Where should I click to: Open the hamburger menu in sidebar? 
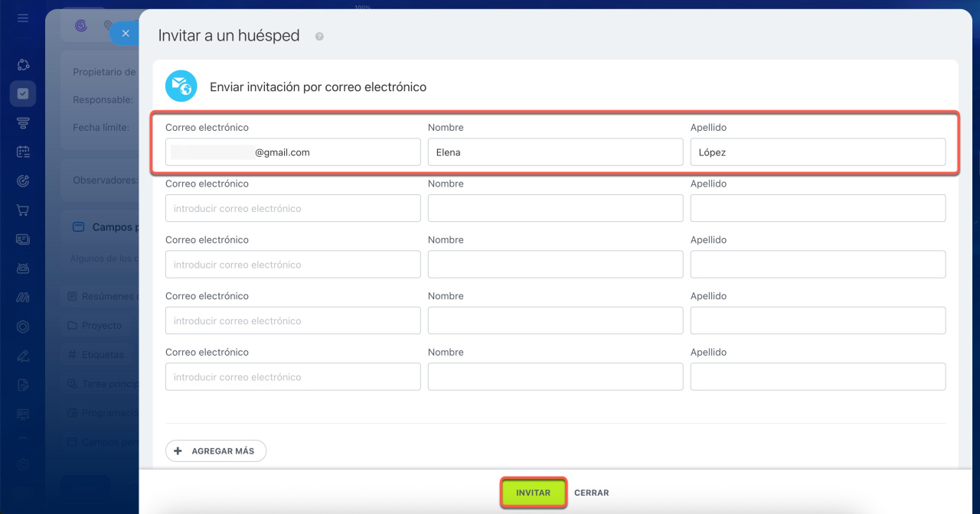point(23,18)
